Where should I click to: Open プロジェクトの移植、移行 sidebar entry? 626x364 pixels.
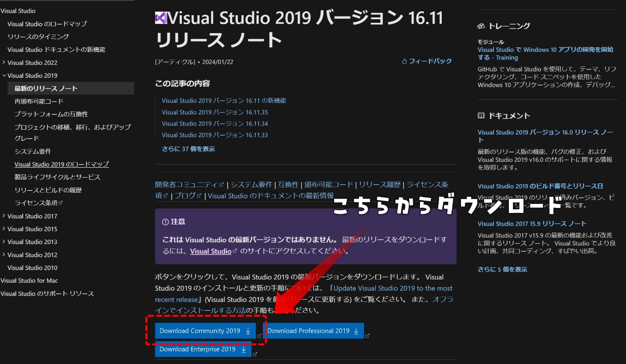point(72,132)
